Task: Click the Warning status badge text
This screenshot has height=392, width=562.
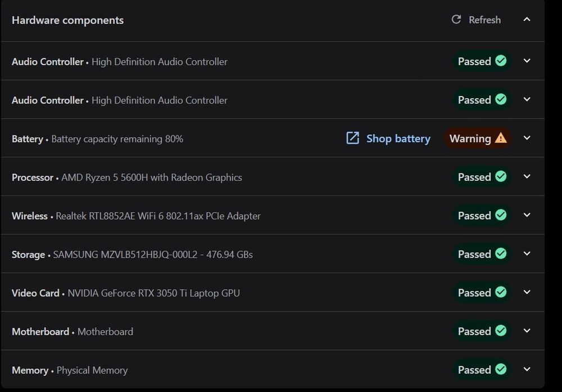Action: click(x=470, y=138)
